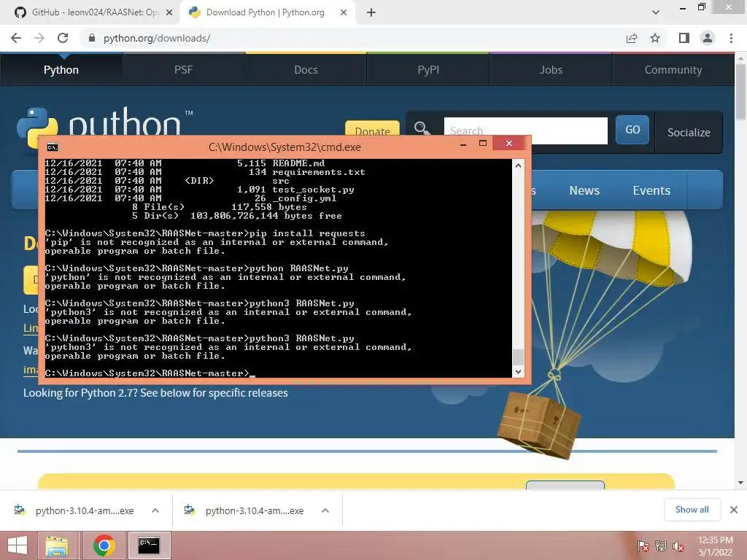Screen dimensions: 747x560
Task: Open the Python top navigation item
Action: tap(61, 70)
